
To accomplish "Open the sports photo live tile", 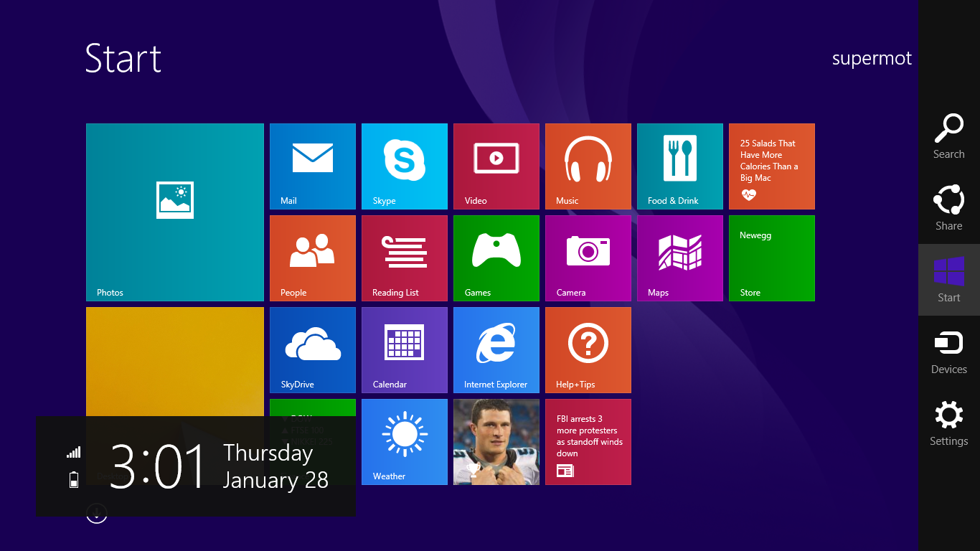I will [x=496, y=442].
